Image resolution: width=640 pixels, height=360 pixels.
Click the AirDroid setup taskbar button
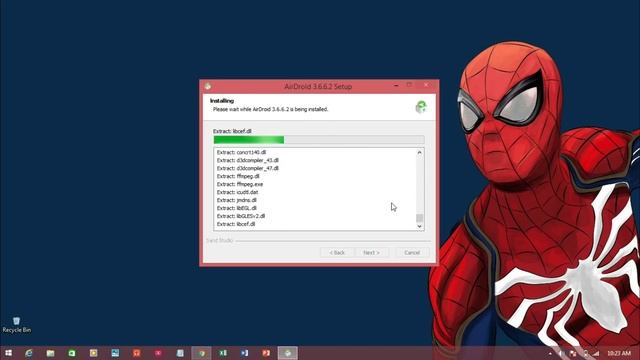point(288,353)
